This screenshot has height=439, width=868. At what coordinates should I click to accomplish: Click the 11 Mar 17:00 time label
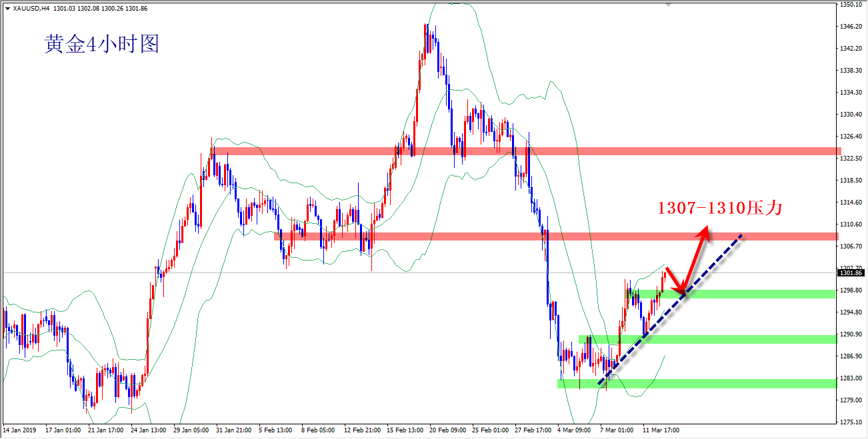point(661,430)
